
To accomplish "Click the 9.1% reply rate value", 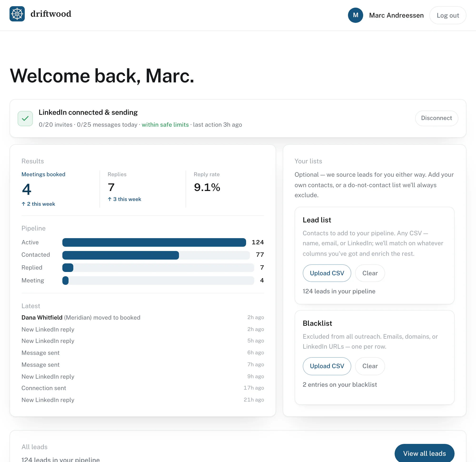I will click(x=207, y=187).
